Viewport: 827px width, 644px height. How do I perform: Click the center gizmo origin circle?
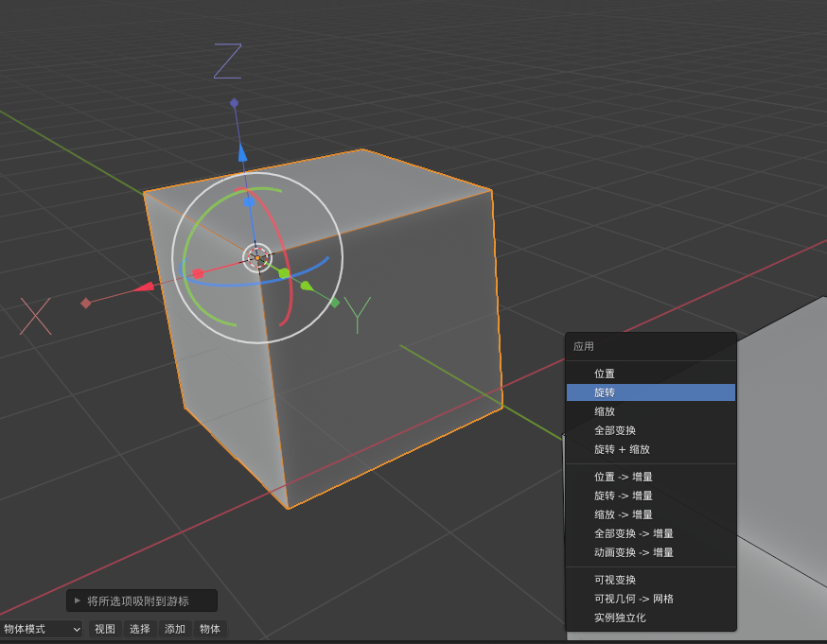pos(257,257)
